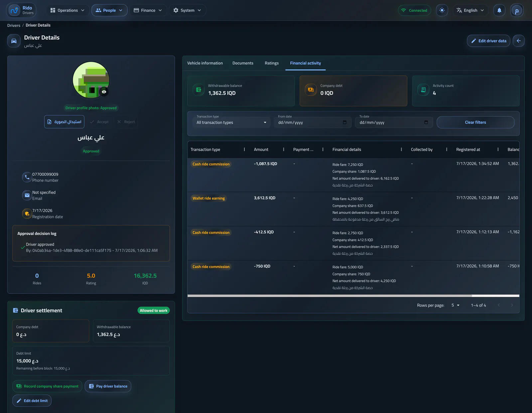The width and height of the screenshot is (532, 413).
Task: Expand the People menu
Action: pos(109,10)
